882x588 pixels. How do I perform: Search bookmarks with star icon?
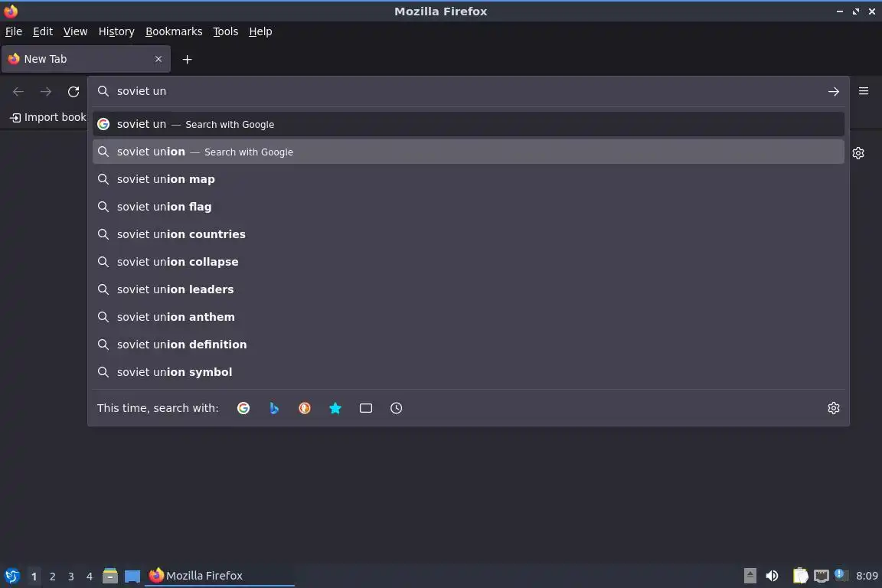pyautogui.click(x=335, y=408)
